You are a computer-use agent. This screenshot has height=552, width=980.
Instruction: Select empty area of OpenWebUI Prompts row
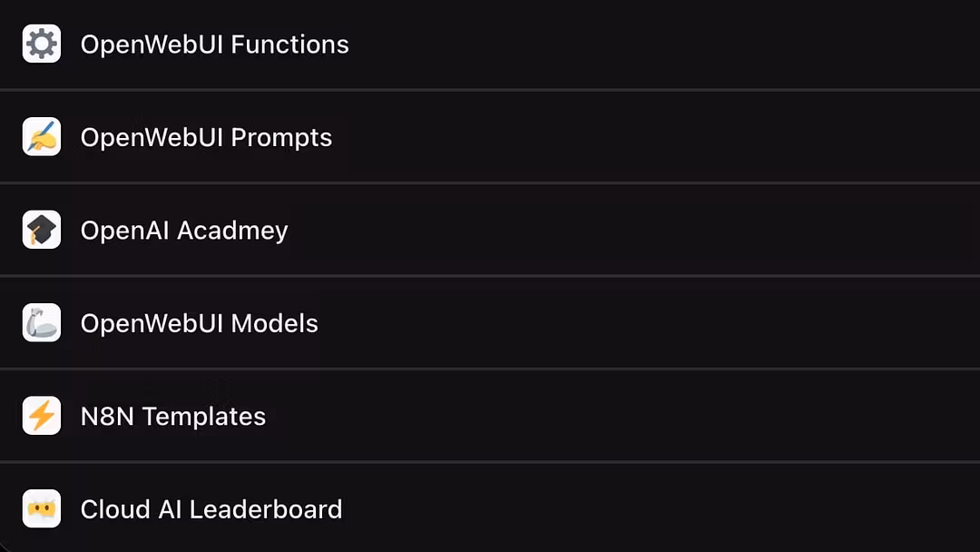656,137
